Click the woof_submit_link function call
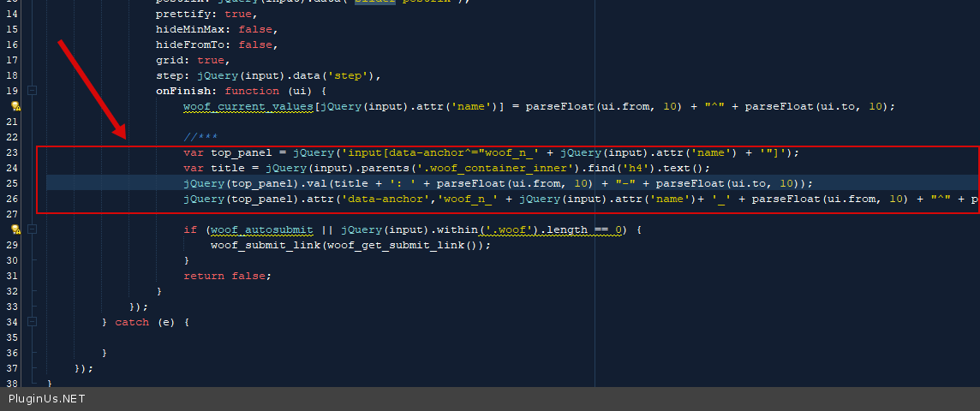 [255, 245]
